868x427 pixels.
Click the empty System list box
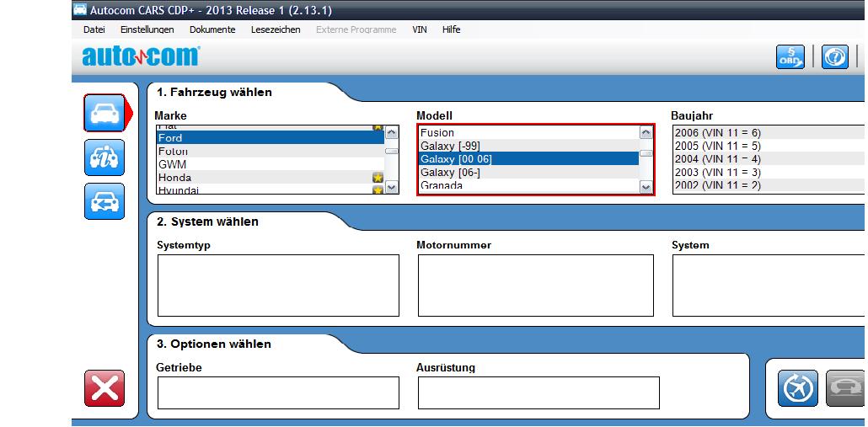pyautogui.click(x=769, y=286)
